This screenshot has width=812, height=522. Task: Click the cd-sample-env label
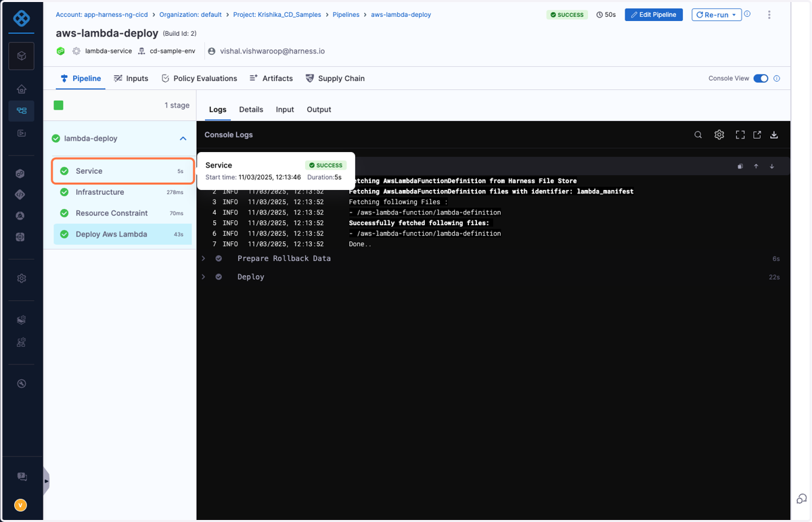[173, 51]
